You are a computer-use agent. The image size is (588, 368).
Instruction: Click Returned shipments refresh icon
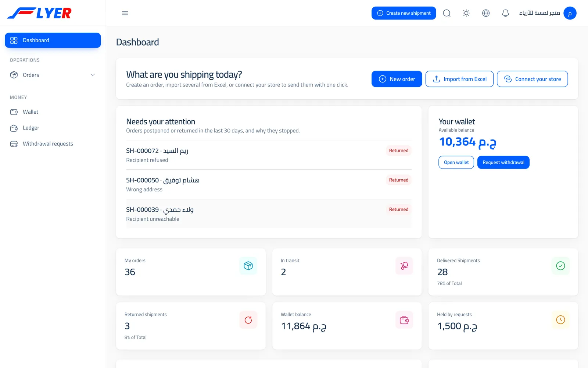[x=248, y=320]
